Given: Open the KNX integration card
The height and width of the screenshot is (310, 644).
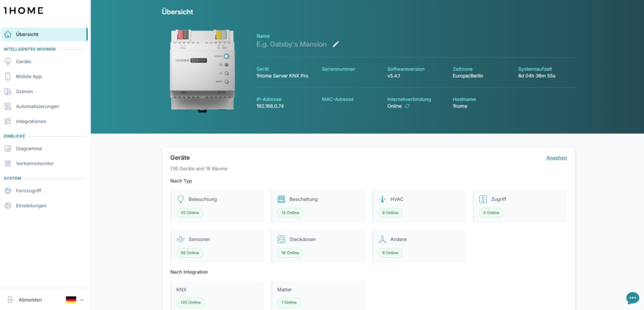Looking at the screenshot, I should tap(217, 295).
